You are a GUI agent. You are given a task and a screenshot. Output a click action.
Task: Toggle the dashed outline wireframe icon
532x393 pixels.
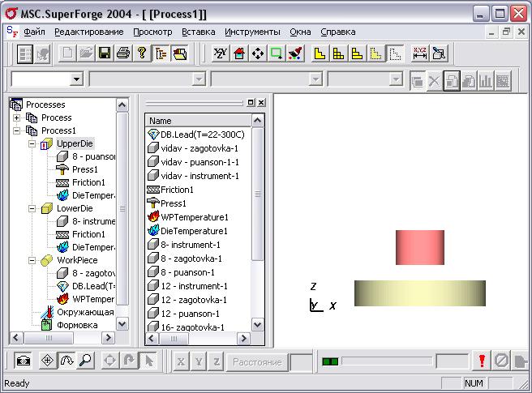pyautogui.click(x=395, y=53)
